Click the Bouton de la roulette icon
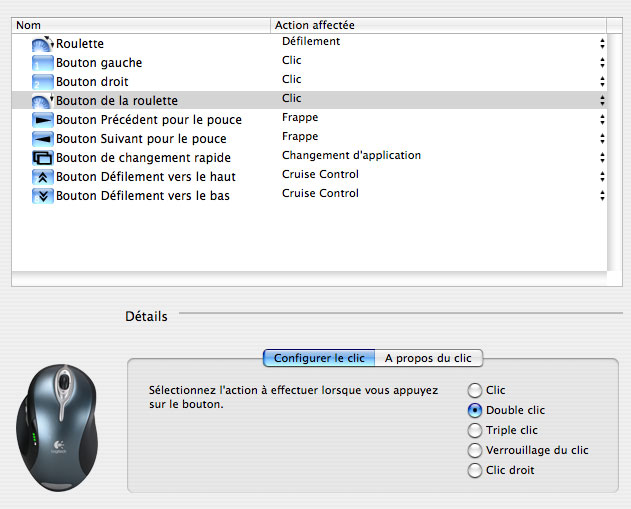 tap(42, 101)
